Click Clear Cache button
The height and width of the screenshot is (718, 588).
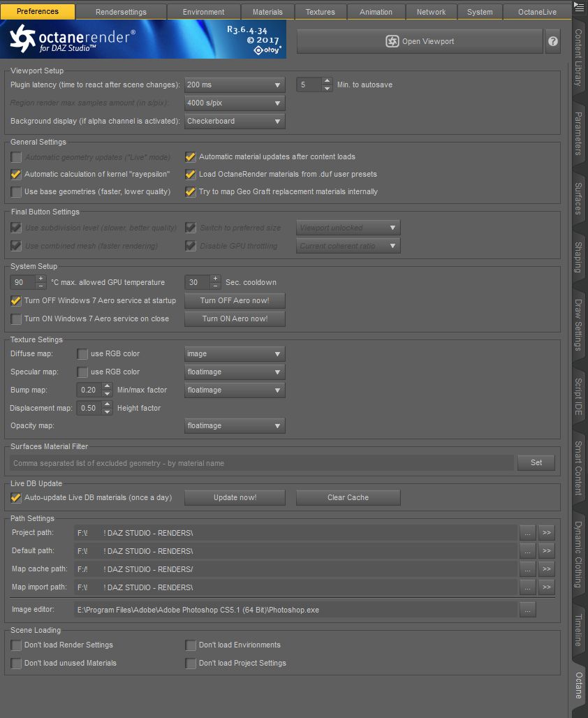(x=348, y=498)
